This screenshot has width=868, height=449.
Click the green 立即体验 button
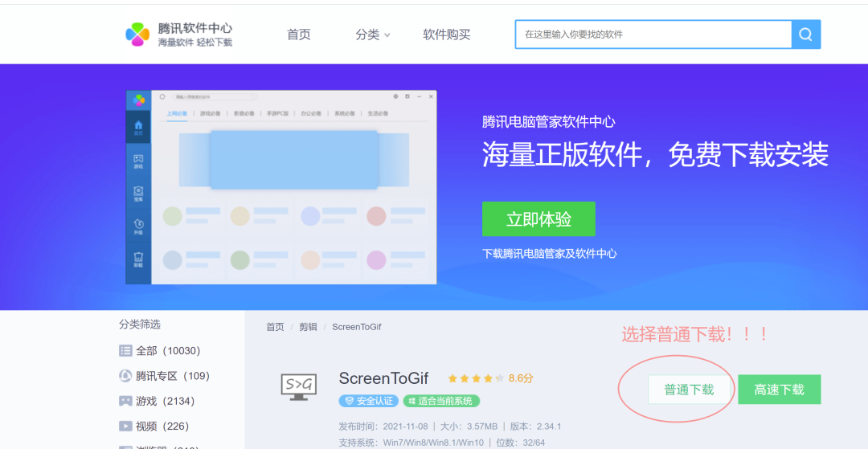tap(538, 219)
